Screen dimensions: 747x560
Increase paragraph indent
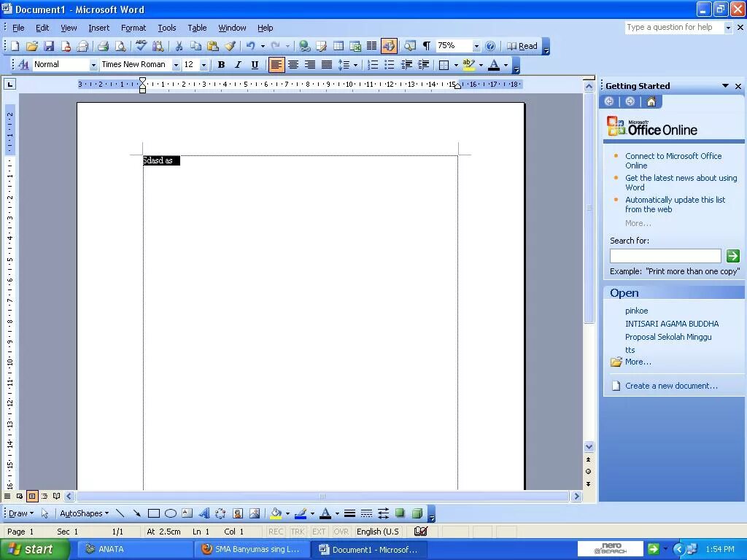coord(424,65)
